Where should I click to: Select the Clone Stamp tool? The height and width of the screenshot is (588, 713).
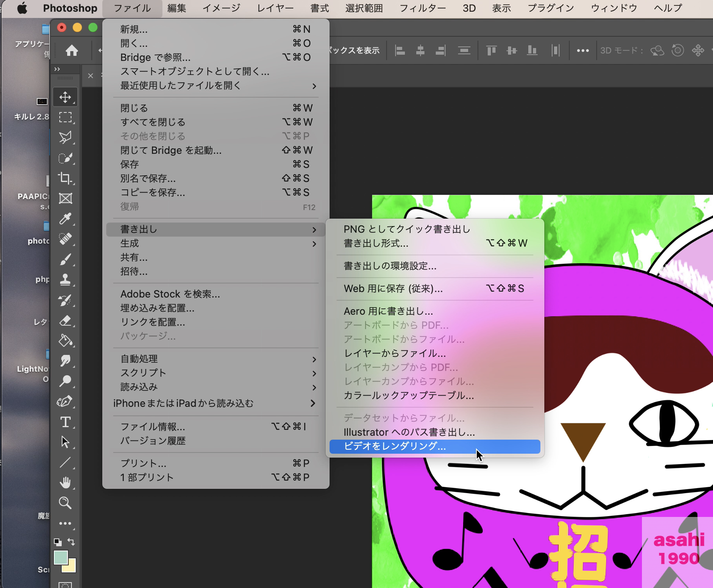pos(65,280)
